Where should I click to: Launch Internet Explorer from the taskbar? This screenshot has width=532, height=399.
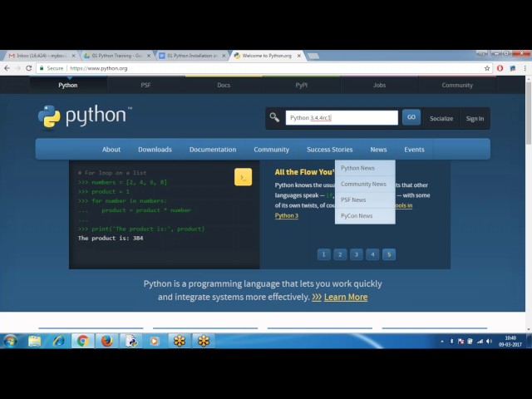pyautogui.click(x=58, y=341)
